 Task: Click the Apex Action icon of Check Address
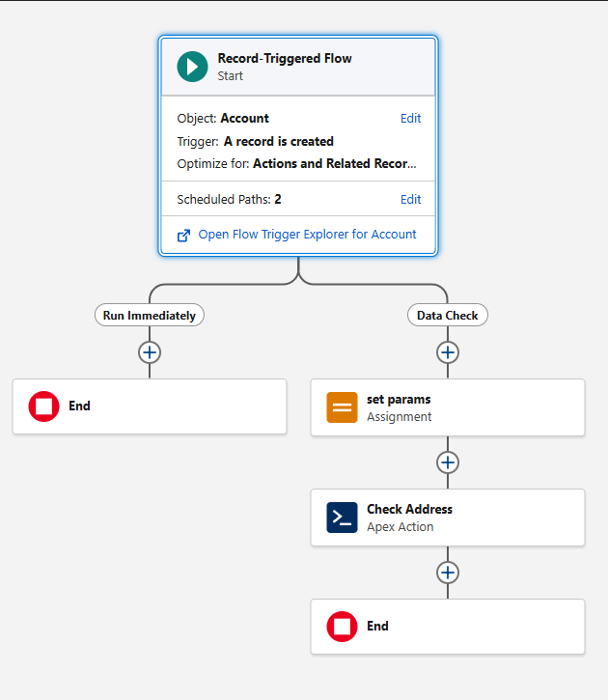pyautogui.click(x=342, y=518)
